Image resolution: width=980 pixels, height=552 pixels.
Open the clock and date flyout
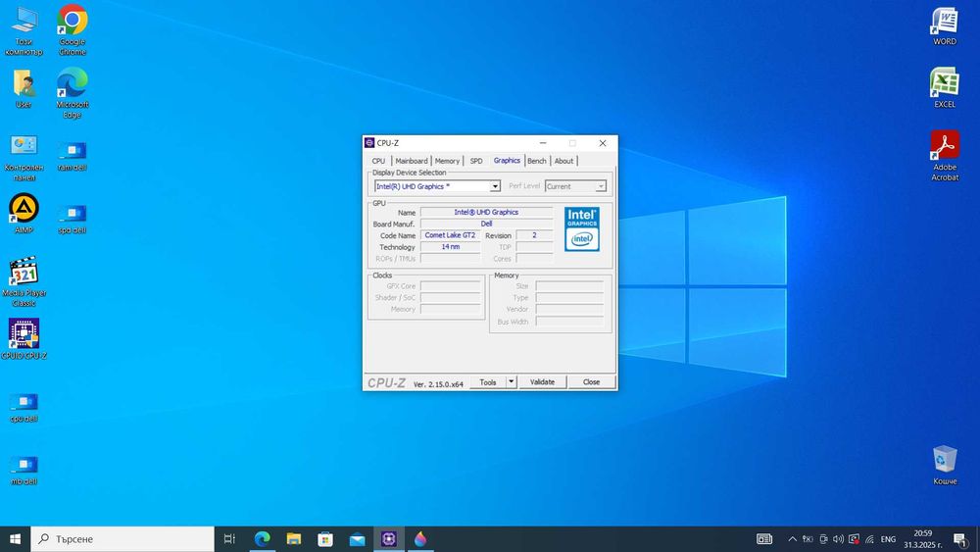pos(923,539)
